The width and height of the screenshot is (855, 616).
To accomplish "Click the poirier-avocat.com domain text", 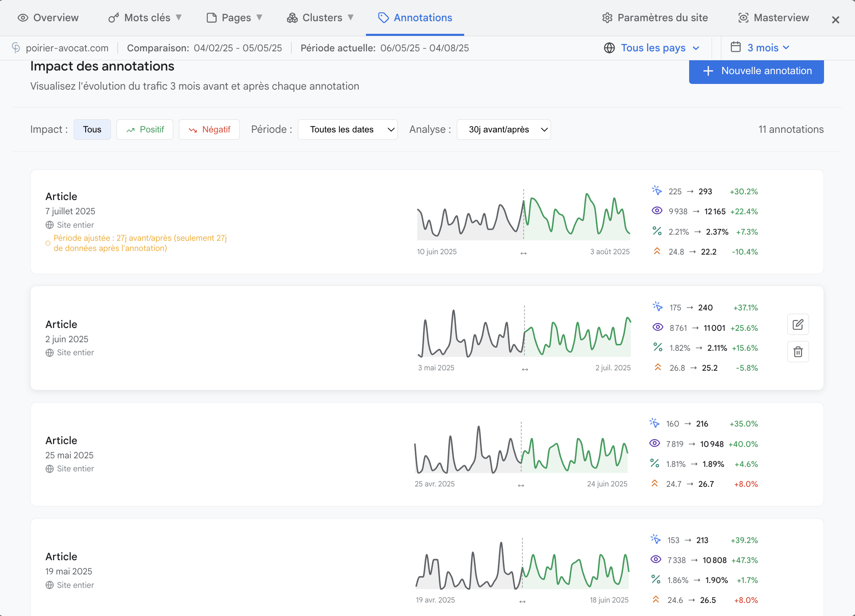I will pos(67,48).
